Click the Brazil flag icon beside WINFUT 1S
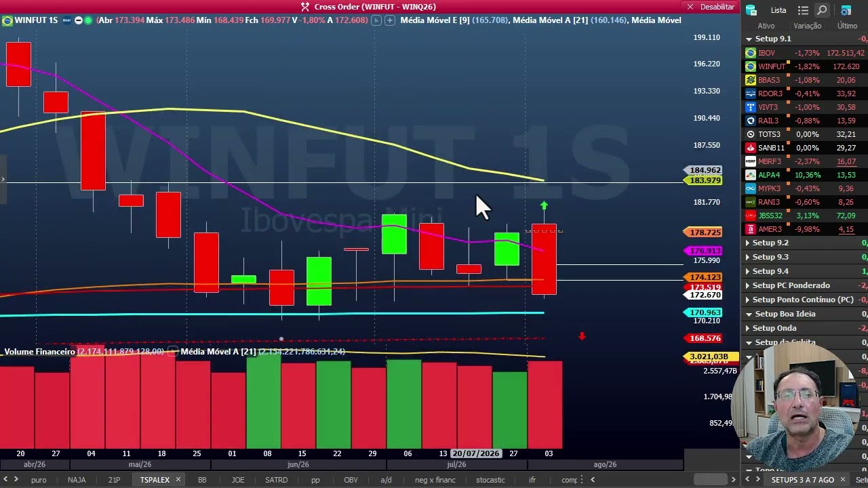868x488 pixels. coord(7,20)
